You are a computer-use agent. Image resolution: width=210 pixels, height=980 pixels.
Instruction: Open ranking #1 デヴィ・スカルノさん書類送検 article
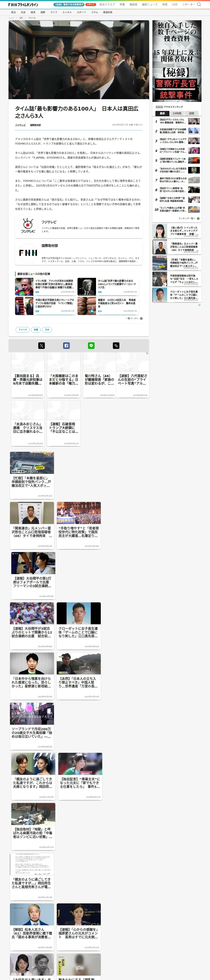[x=177, y=121]
